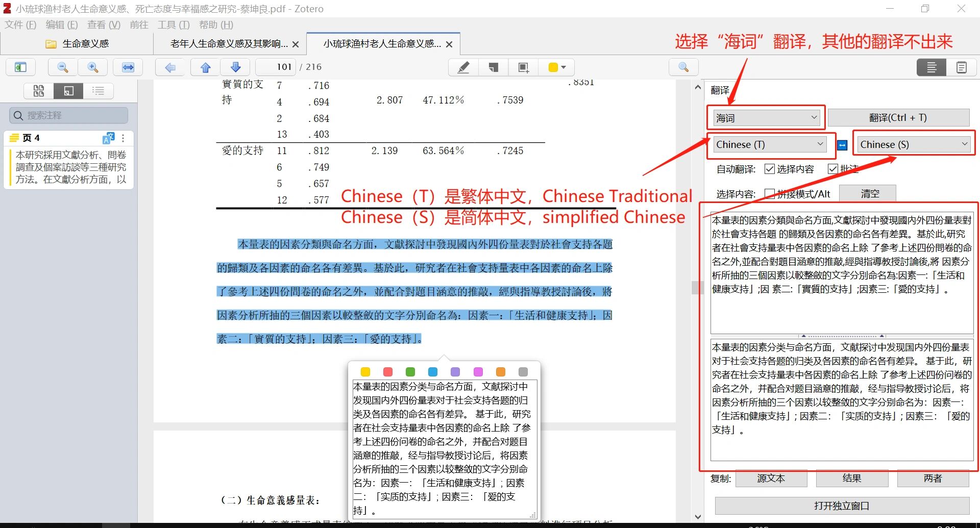Toggle auto-translate 批注 checkbox

832,169
